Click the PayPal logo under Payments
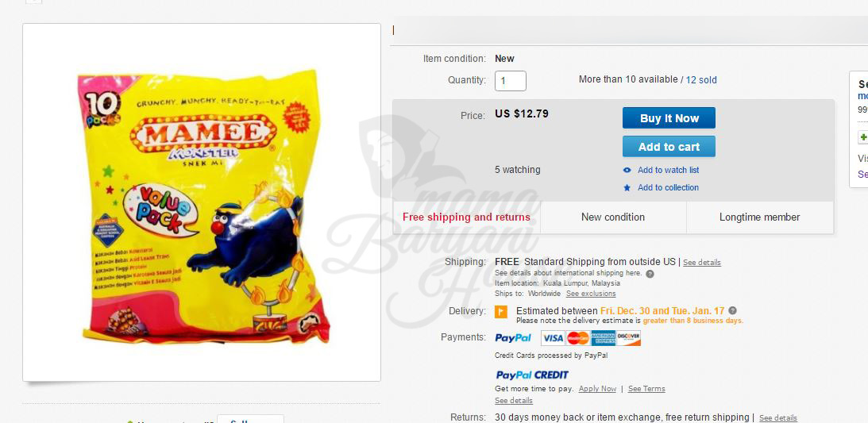868x423 pixels. coord(512,338)
